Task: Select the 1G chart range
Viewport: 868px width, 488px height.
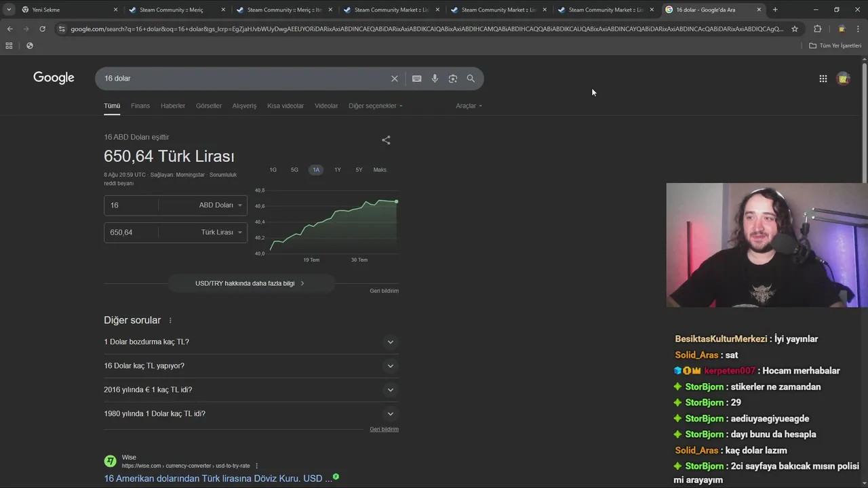Action: coord(273,170)
